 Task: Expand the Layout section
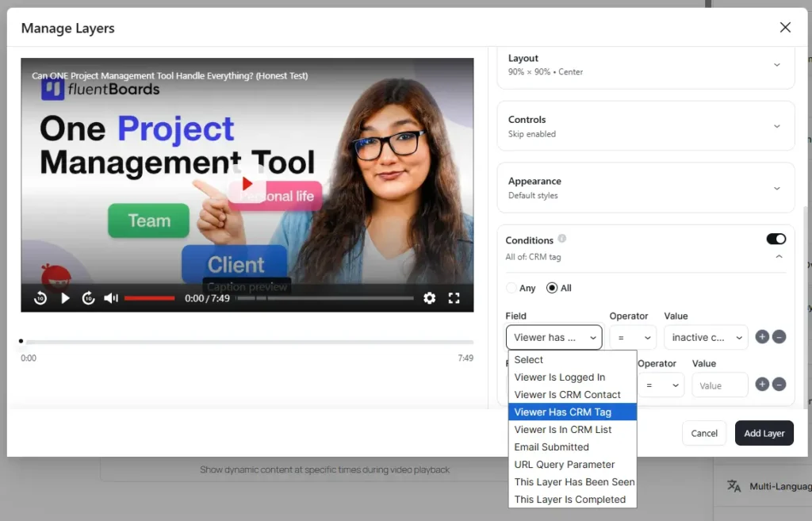645,65
